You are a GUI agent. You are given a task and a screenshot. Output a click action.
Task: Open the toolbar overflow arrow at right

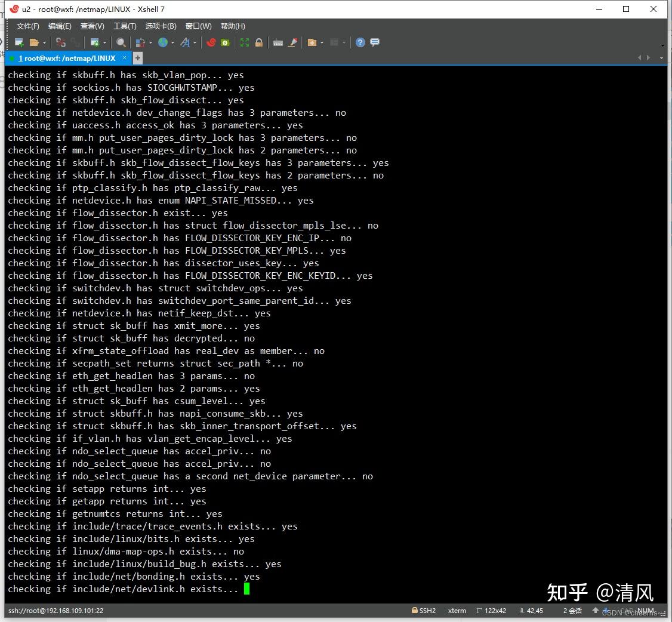tap(662, 45)
